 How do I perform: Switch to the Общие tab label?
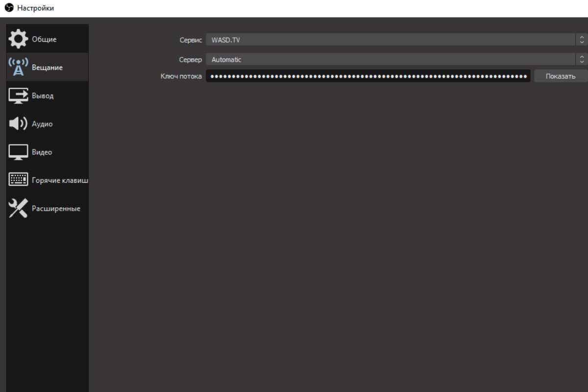pos(44,39)
